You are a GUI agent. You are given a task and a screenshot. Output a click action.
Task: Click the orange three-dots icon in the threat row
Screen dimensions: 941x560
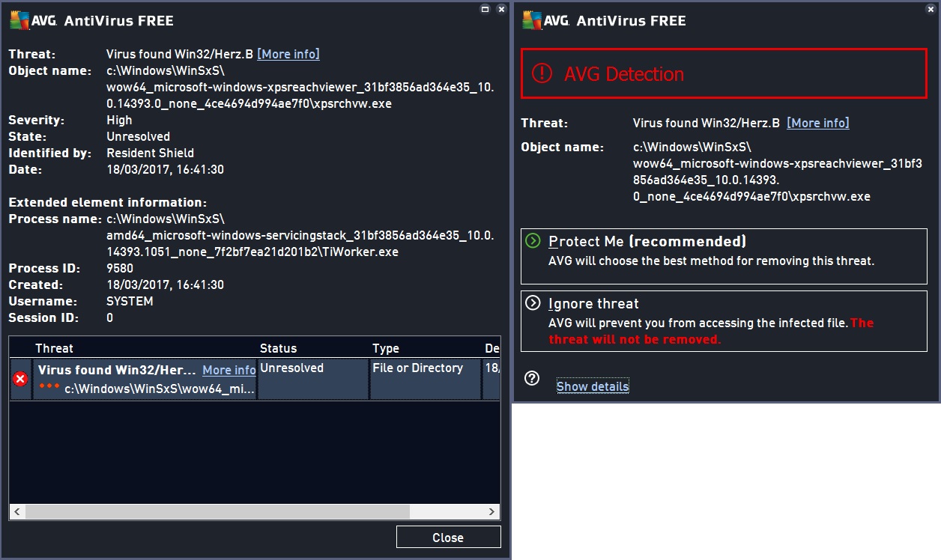(x=49, y=386)
